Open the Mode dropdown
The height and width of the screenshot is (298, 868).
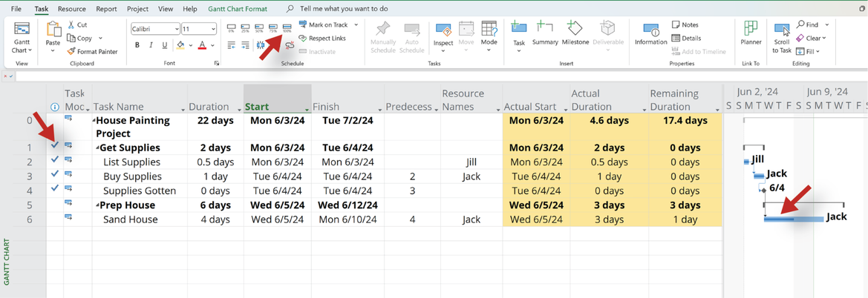[489, 37]
